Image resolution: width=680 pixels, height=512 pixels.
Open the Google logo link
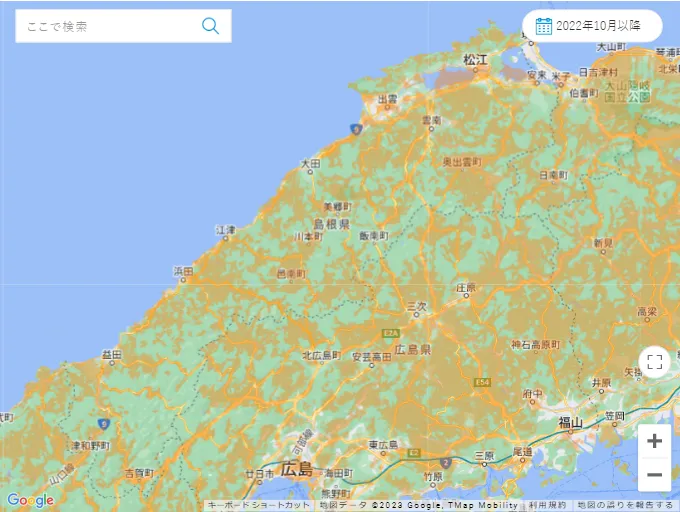point(30,500)
